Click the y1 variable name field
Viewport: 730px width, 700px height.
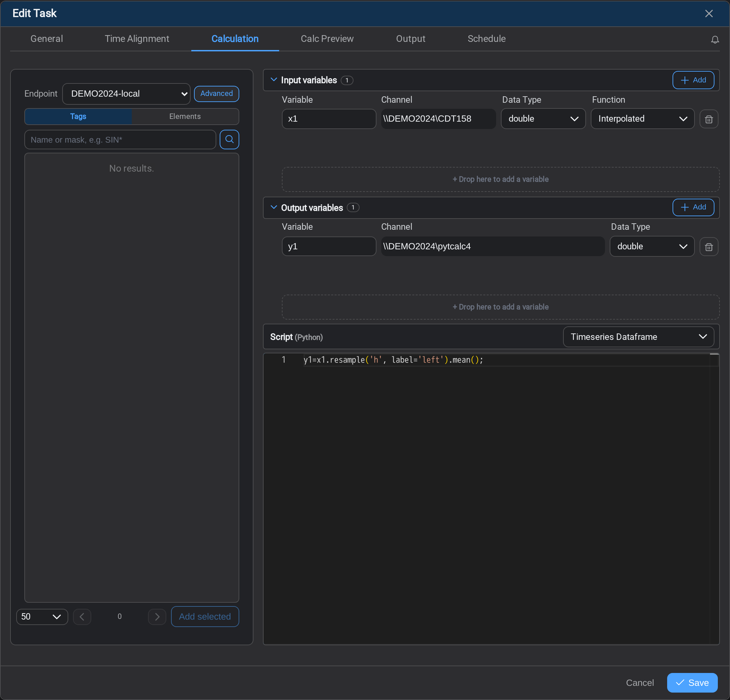pos(329,247)
